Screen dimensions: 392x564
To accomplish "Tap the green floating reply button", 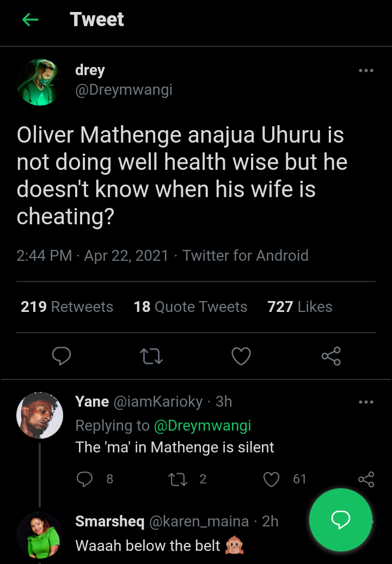I will tap(341, 520).
